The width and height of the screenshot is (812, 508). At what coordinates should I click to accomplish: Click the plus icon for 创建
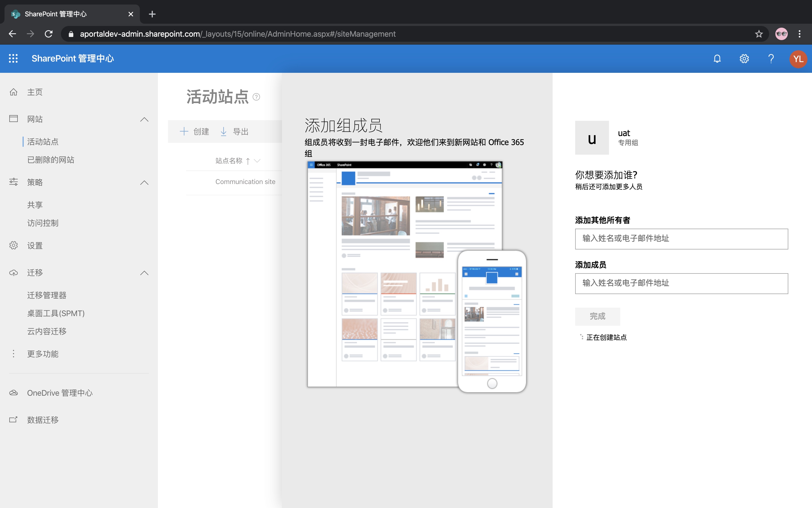point(184,131)
